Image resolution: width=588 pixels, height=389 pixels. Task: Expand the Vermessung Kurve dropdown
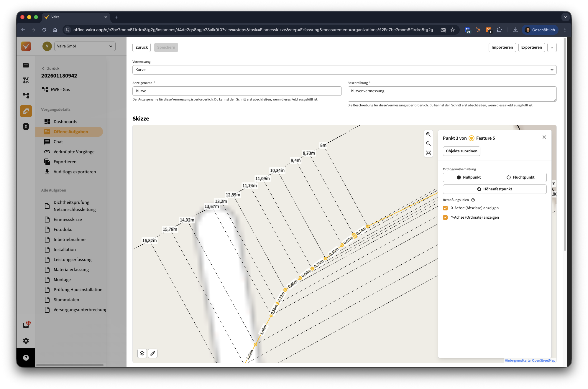pos(344,70)
